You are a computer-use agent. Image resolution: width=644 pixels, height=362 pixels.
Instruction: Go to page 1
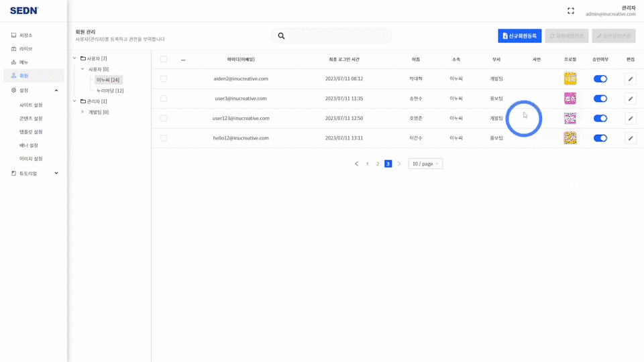pos(367,164)
